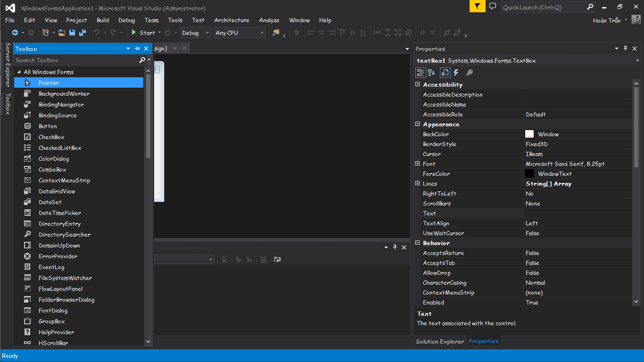Click the Hoàn Trần account name
This screenshot has width=644, height=362.
coord(607,20)
